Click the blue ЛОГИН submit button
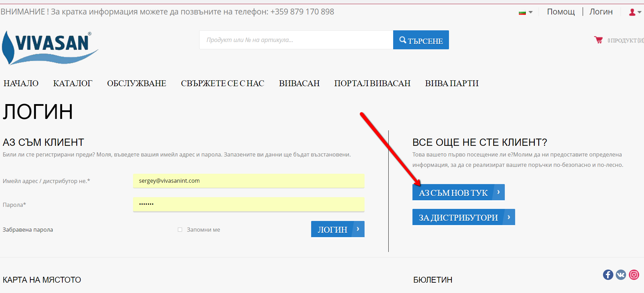Image resolution: width=644 pixels, height=293 pixels. coord(338,229)
